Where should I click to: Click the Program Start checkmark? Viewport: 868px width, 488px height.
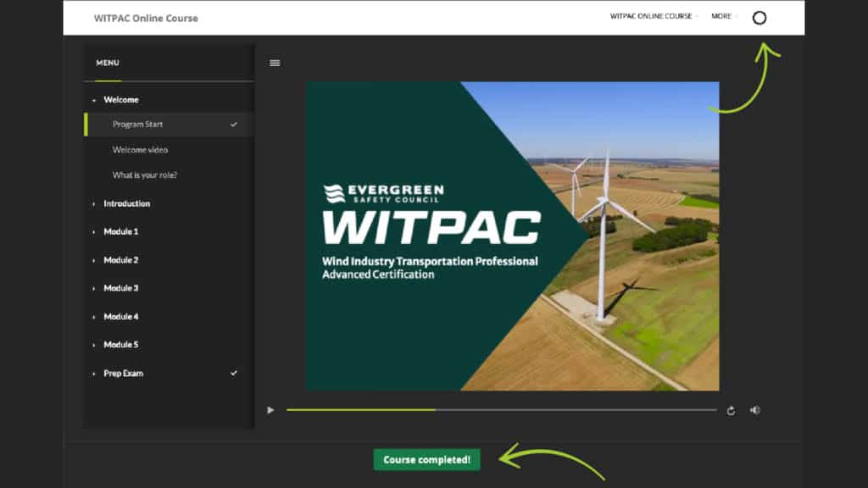pos(234,125)
